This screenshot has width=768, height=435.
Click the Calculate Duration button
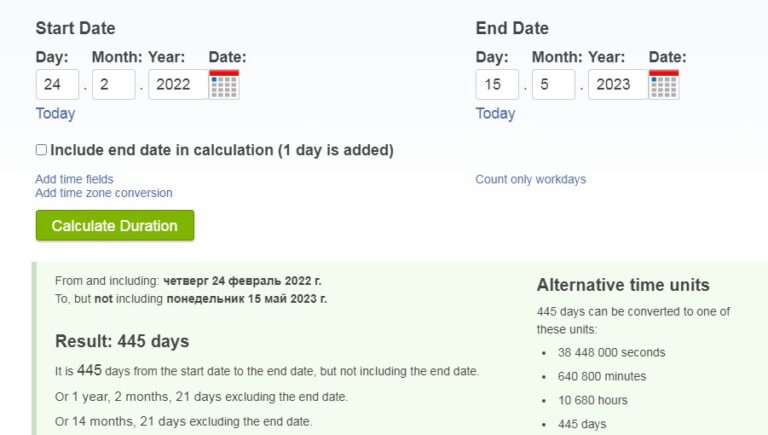(x=115, y=225)
